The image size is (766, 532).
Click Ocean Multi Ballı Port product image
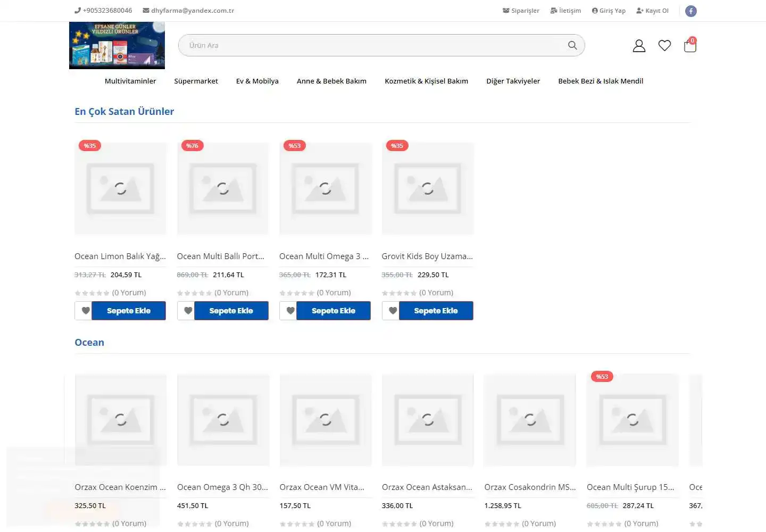(223, 188)
